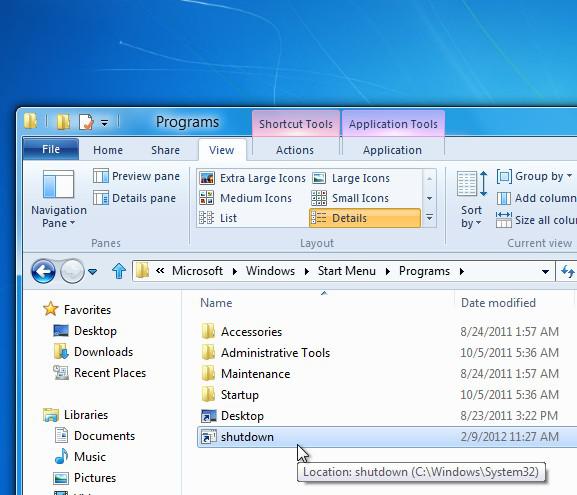The image size is (577, 495).
Task: Select Medium Icons layout
Action: tap(245, 198)
